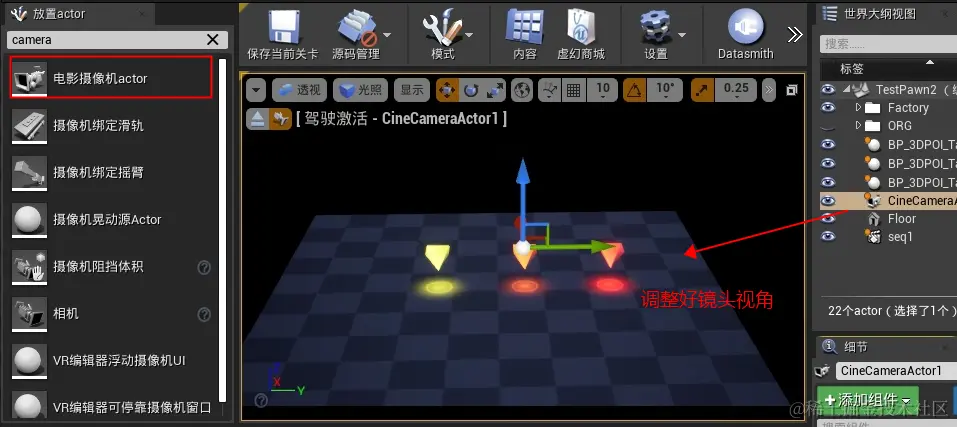Toggle grid snapping icon
Screen dimensions: 957x427
click(x=573, y=91)
